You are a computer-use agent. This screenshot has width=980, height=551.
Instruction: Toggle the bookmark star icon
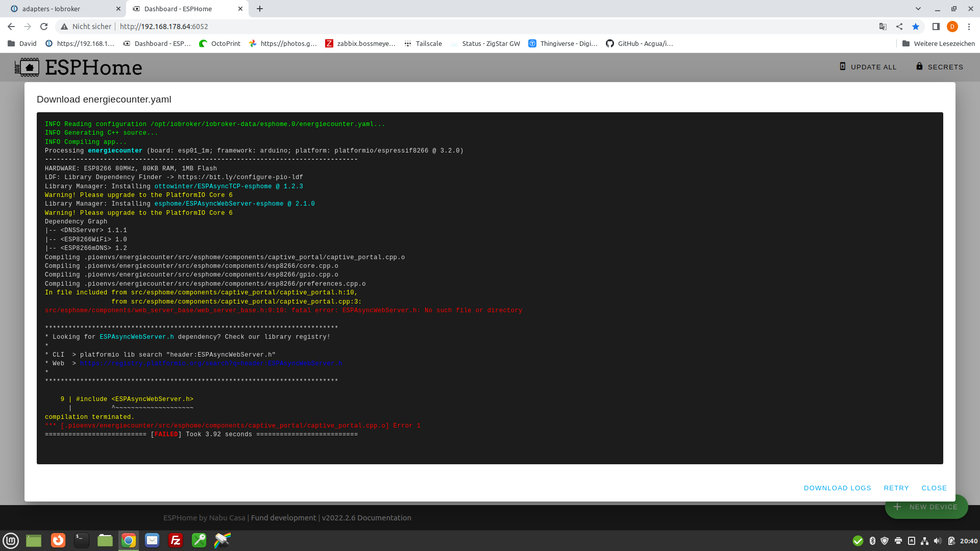coord(916,27)
